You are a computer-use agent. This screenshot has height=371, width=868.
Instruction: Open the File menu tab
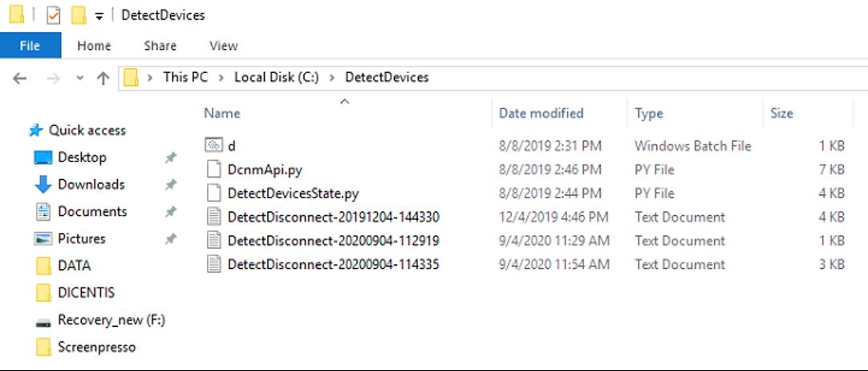(30, 46)
